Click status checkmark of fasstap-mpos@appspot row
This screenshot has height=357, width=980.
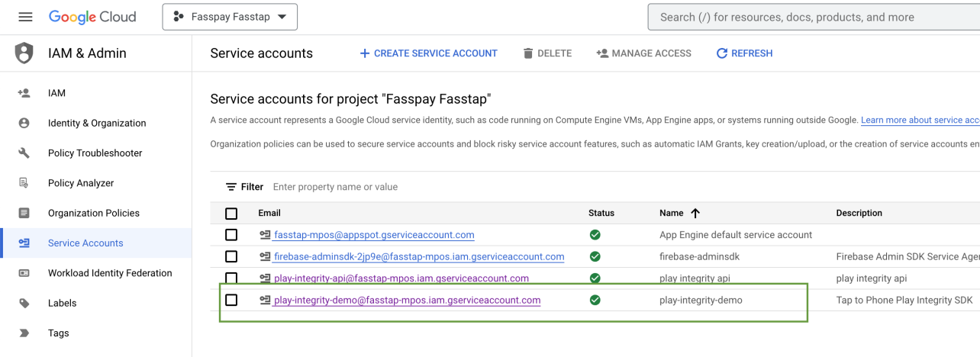click(x=595, y=235)
